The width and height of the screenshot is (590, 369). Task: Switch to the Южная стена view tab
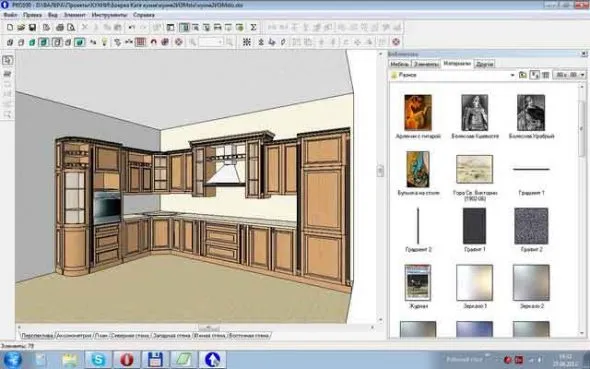click(209, 336)
